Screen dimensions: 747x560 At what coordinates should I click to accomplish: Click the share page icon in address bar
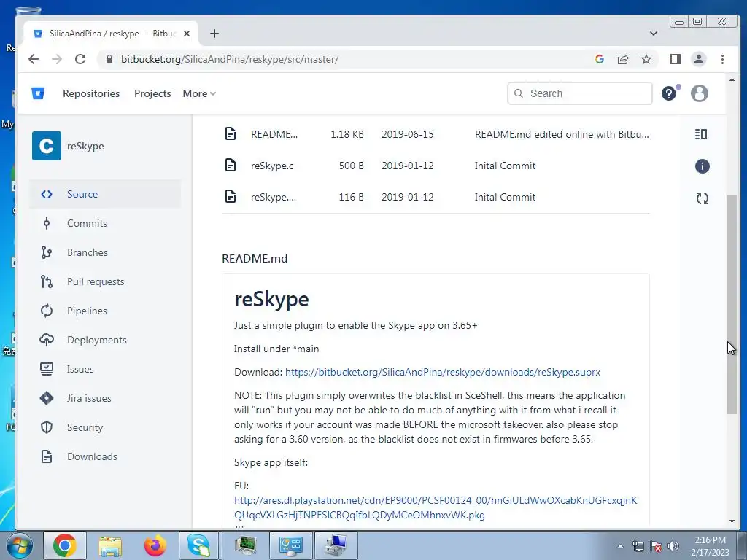(x=623, y=59)
